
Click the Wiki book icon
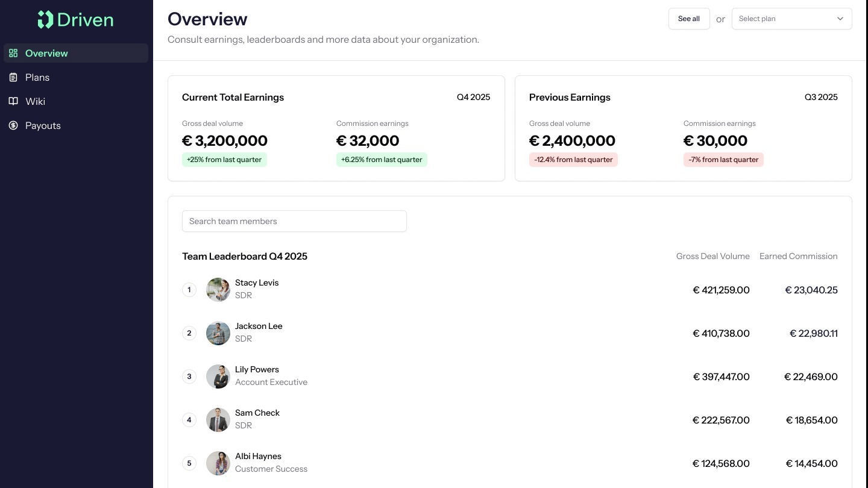(13, 101)
